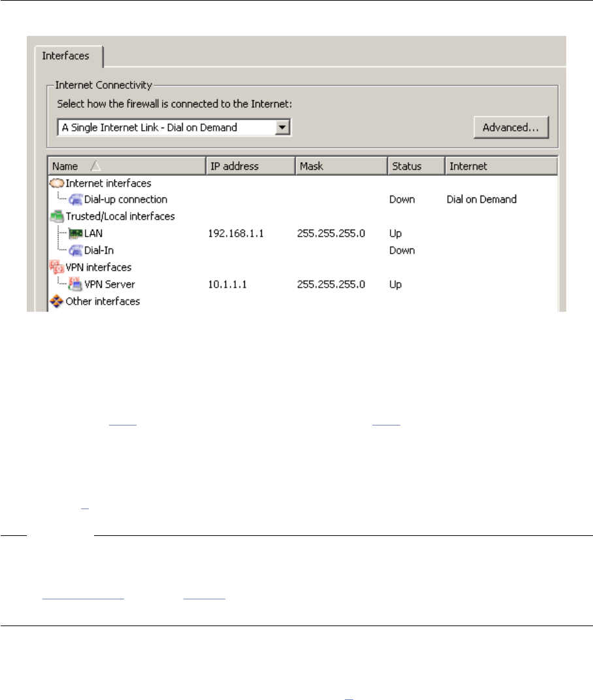Click the sort arrow in Name header

[x=95, y=166]
